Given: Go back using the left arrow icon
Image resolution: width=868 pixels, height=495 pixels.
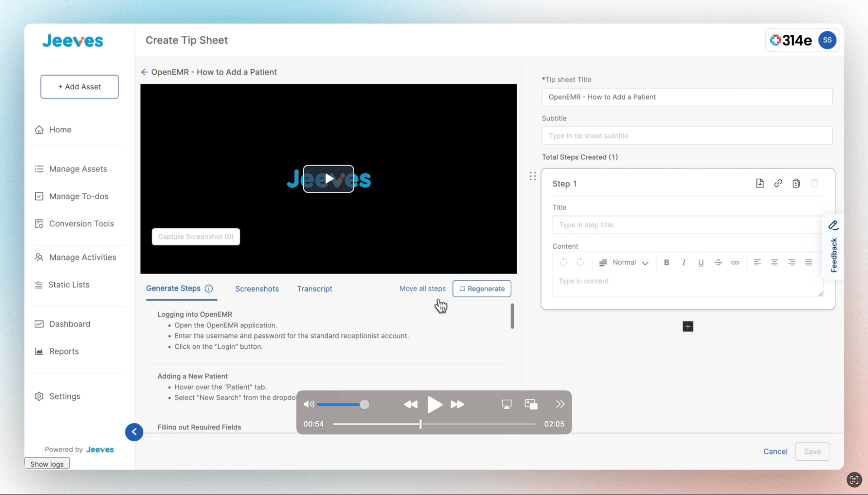Looking at the screenshot, I should [145, 72].
